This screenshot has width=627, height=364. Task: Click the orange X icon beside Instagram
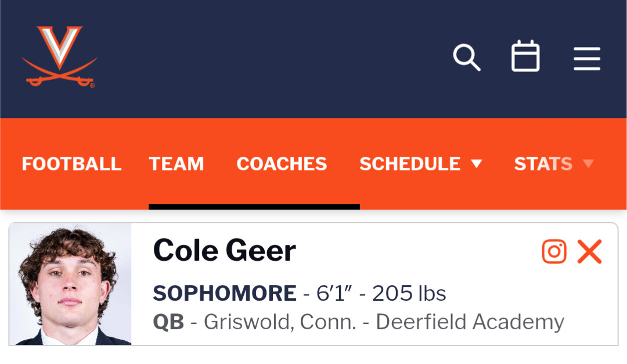pos(589,251)
